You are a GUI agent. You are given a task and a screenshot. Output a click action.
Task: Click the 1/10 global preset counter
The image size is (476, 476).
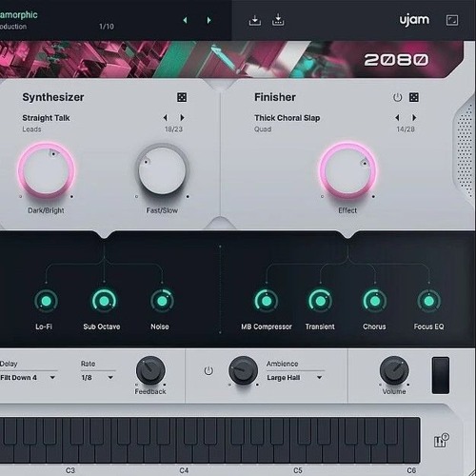pyautogui.click(x=107, y=27)
